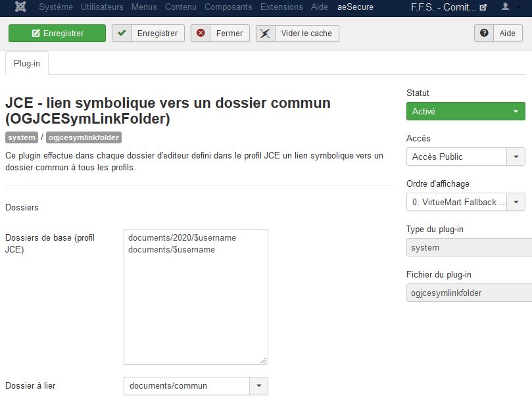This screenshot has height=411, width=532.
Task: Click the 'Ordre d'affichage' label
Action: [x=438, y=183]
